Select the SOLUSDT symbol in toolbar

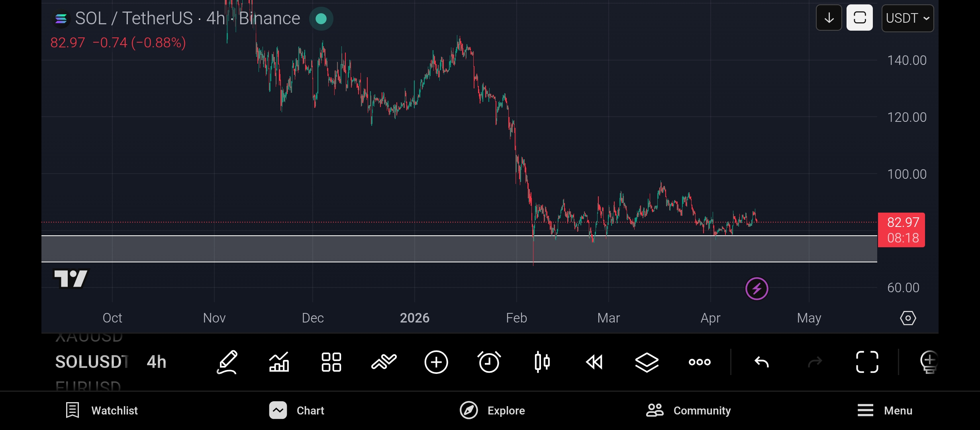click(x=92, y=362)
